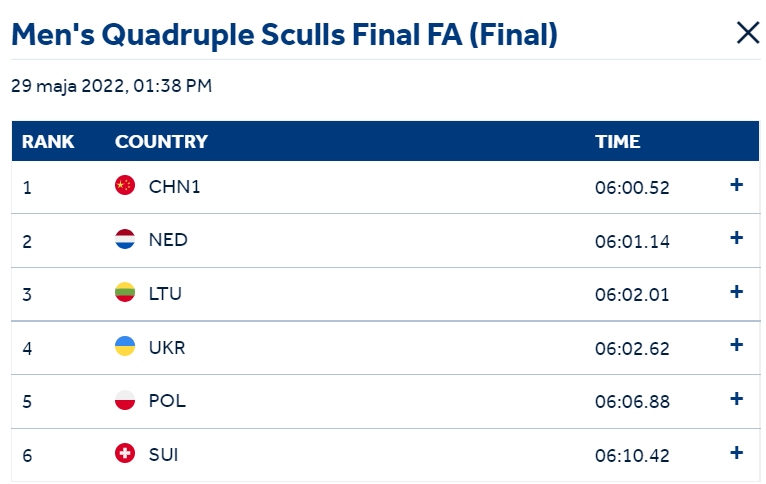Click the 06:02.01 time for LTU
This screenshot has height=484, width=766.
click(632, 295)
